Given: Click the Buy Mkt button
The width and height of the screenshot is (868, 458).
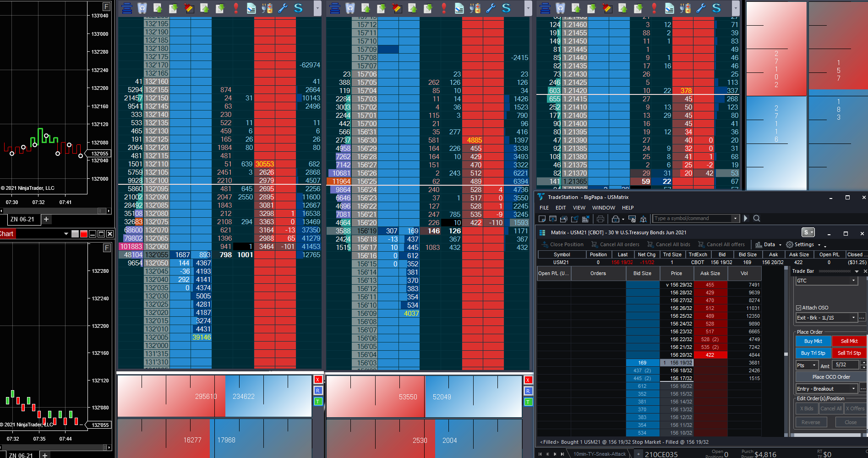Looking at the screenshot, I should [x=813, y=341].
